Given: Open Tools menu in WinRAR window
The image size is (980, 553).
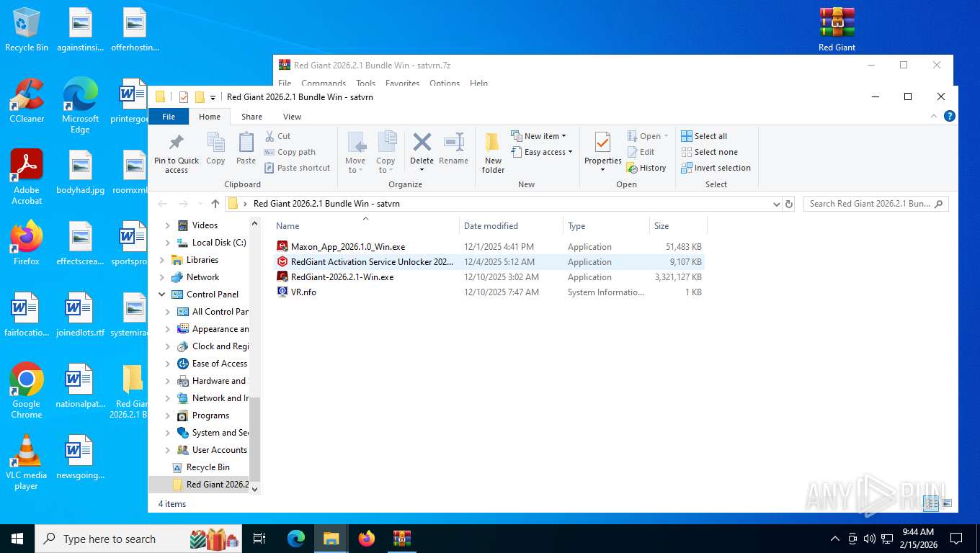Looking at the screenshot, I should (x=366, y=83).
